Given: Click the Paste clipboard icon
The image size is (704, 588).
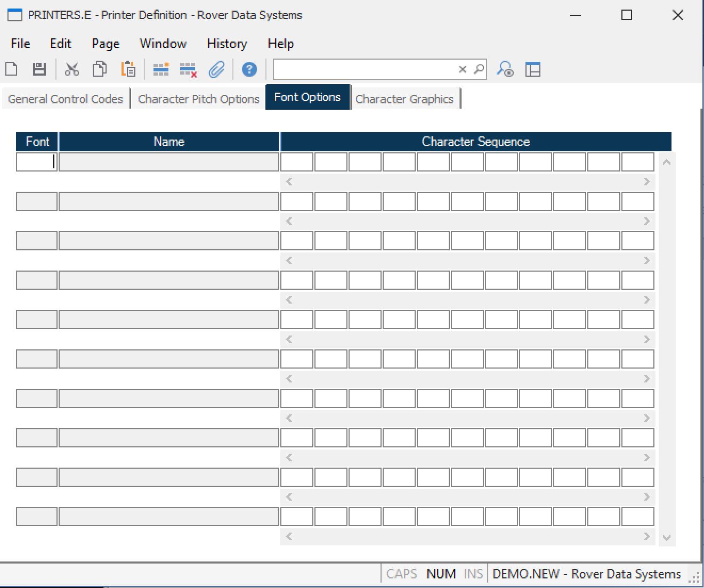Looking at the screenshot, I should (x=128, y=69).
